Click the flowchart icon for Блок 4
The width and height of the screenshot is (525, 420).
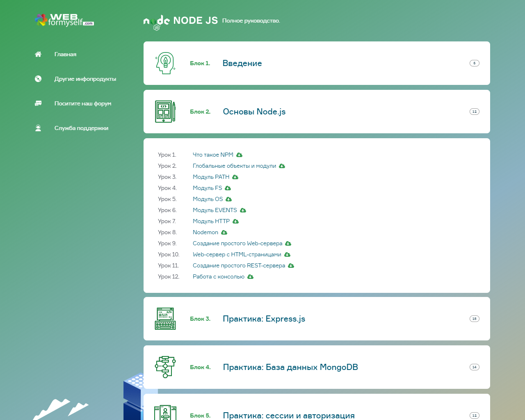(165, 367)
